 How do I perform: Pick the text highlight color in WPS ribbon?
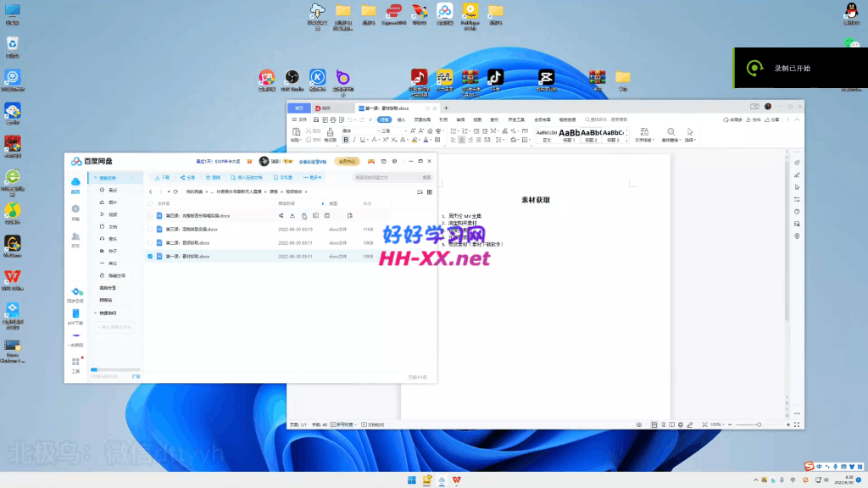coord(414,140)
